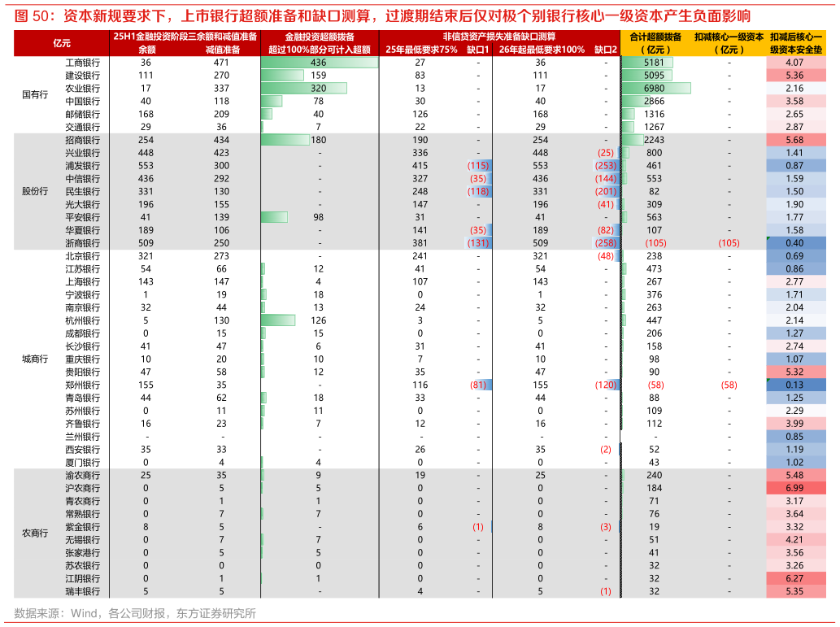Select the 平安银行 green bar valued 98

(x=274, y=217)
